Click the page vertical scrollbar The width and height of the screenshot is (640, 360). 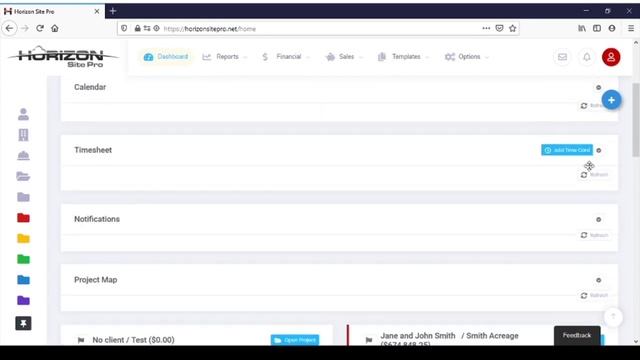(x=636, y=120)
